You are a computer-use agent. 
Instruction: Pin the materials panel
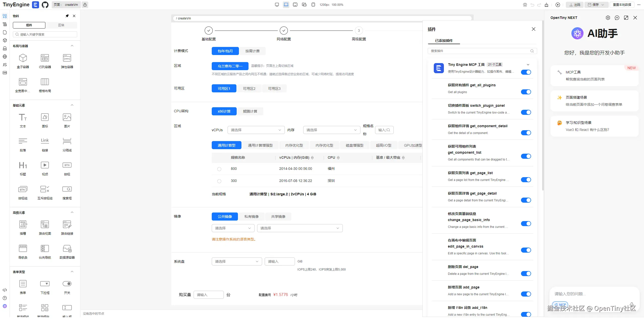[67, 16]
